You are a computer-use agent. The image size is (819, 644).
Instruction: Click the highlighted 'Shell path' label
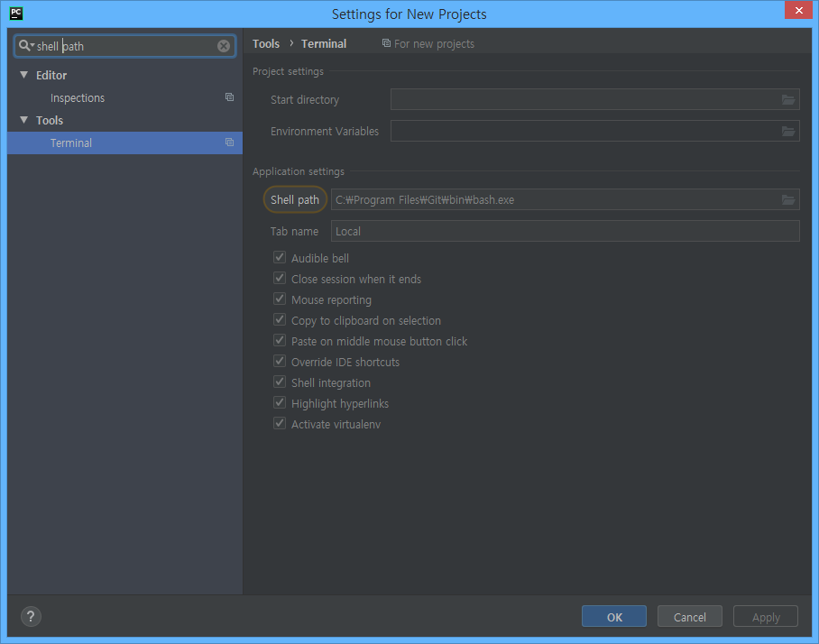click(x=295, y=199)
